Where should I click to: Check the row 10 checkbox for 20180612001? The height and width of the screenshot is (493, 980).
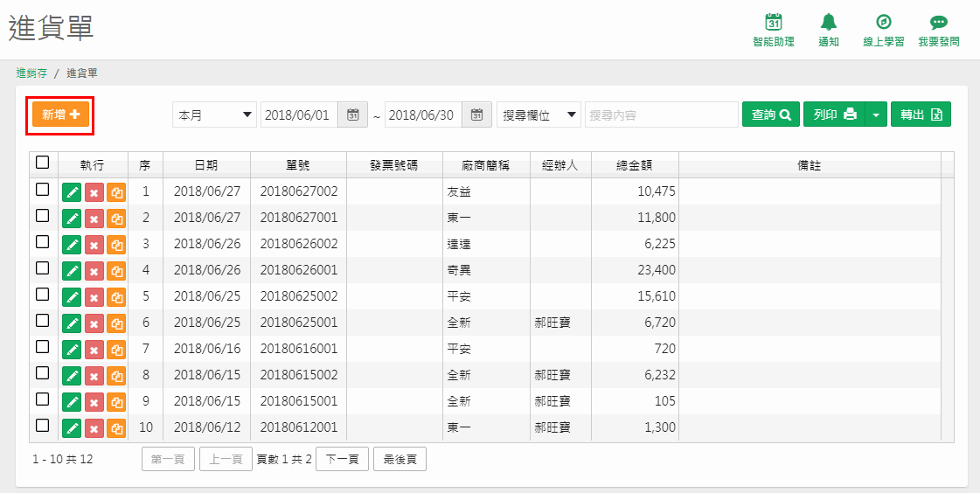pyautogui.click(x=43, y=426)
